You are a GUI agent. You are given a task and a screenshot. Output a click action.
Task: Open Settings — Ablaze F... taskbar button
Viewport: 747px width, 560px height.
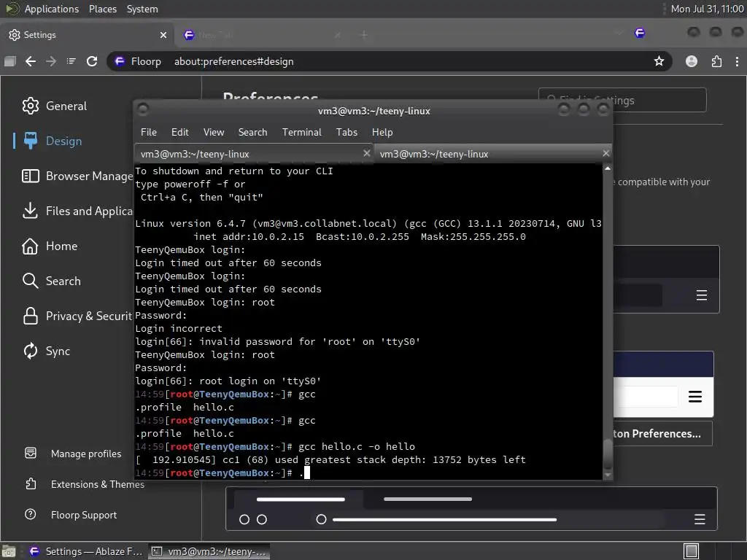click(86, 551)
